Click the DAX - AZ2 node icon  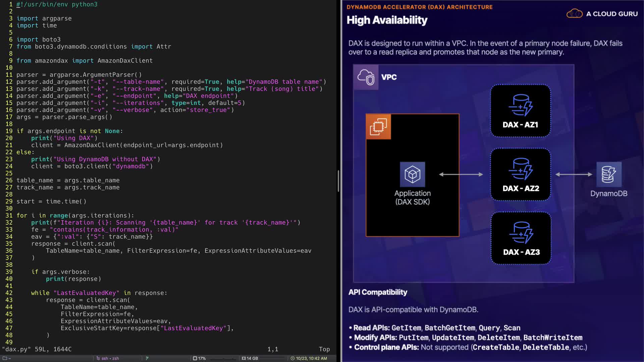click(x=520, y=169)
